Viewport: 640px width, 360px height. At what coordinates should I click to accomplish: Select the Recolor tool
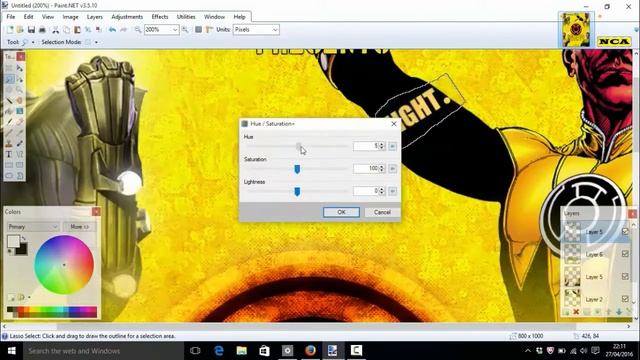point(19,143)
